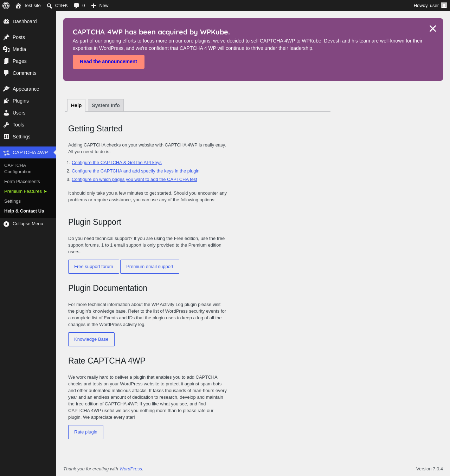Screen dimensions: 450x476
Task: Open the Media menu label
Action: pos(19,49)
